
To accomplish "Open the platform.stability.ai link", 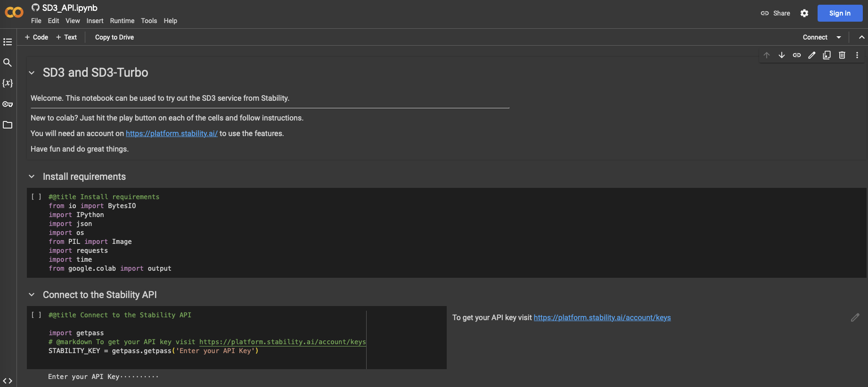I will pyautogui.click(x=172, y=133).
